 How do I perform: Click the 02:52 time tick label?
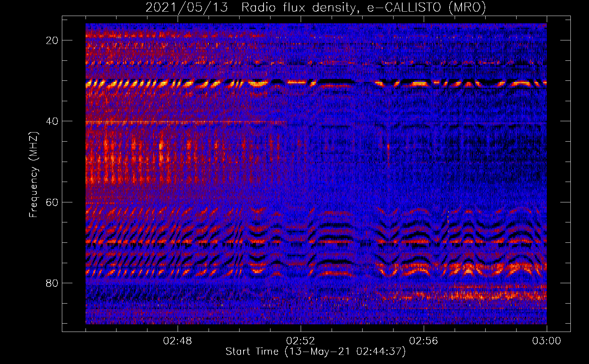coord(301,341)
